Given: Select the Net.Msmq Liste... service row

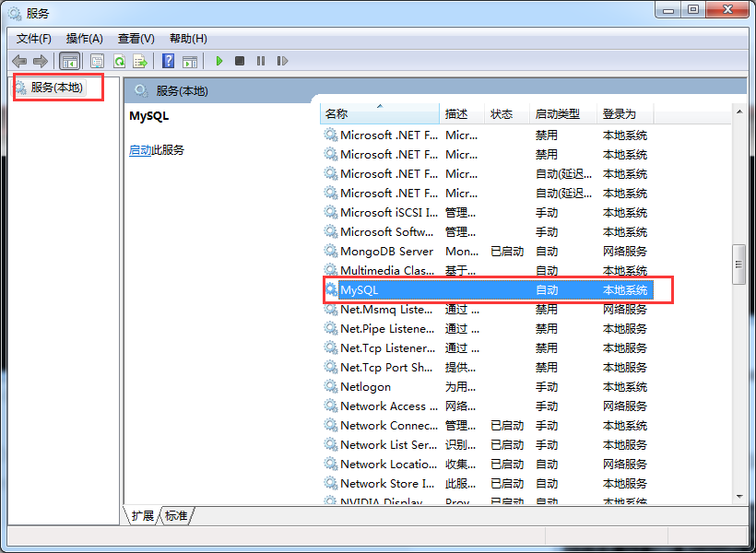Looking at the screenshot, I should [x=489, y=310].
